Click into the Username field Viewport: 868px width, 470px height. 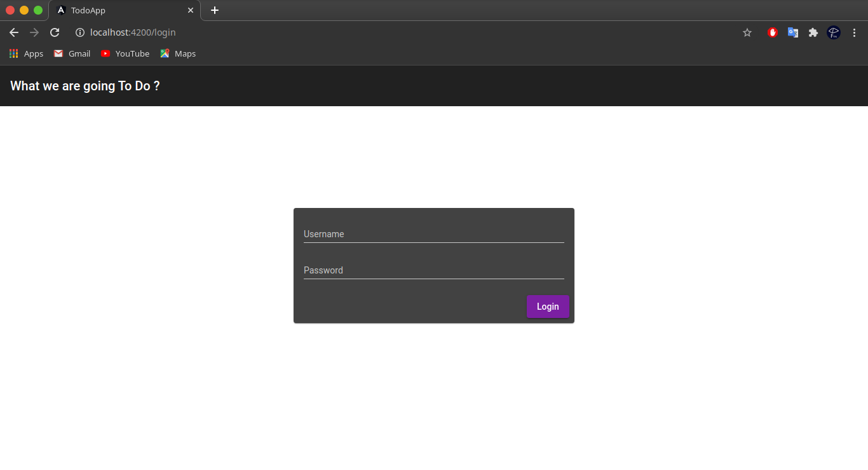pyautogui.click(x=434, y=234)
